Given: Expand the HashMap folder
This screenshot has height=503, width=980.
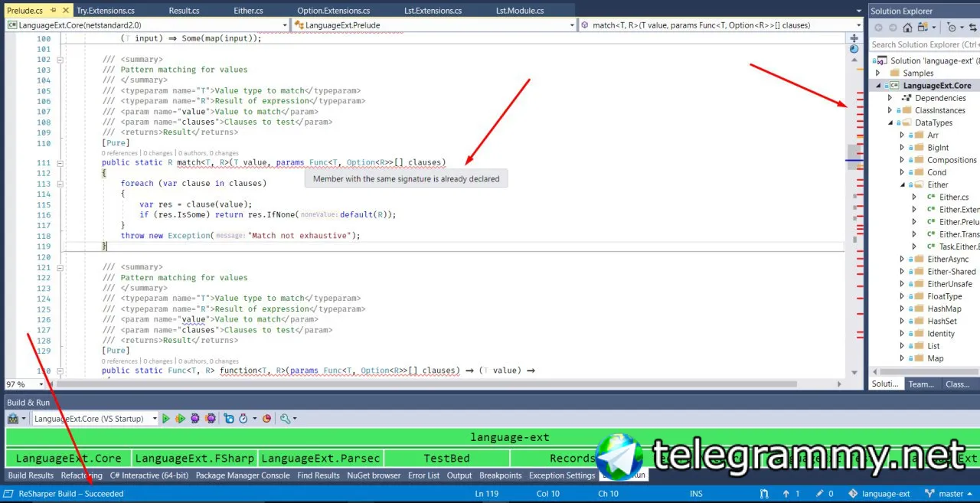Looking at the screenshot, I should [x=903, y=309].
